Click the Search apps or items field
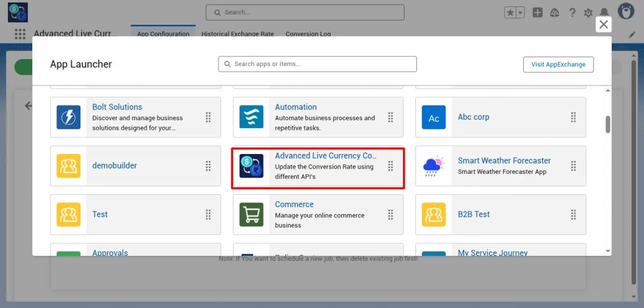 (x=317, y=64)
